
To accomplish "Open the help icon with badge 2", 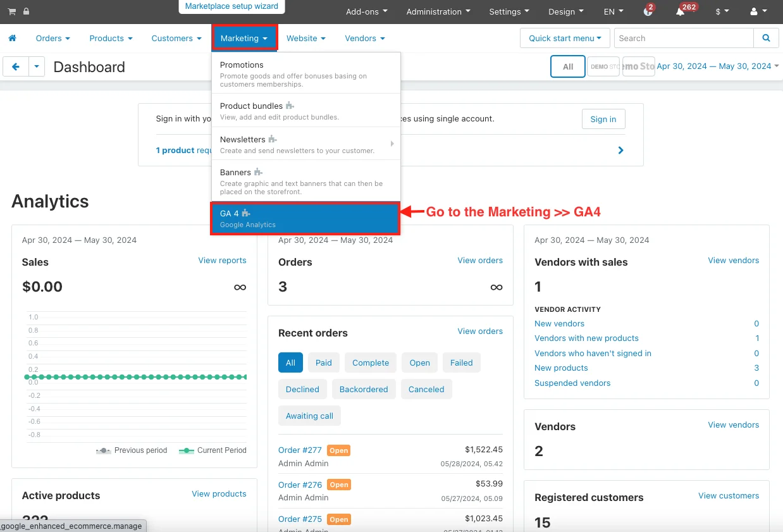I will (648, 11).
